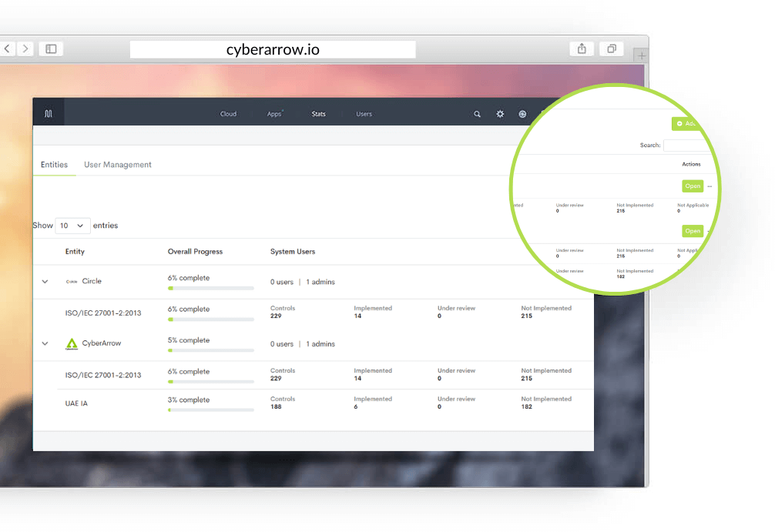
Task: Switch to the Entities tab
Action: coord(55,165)
